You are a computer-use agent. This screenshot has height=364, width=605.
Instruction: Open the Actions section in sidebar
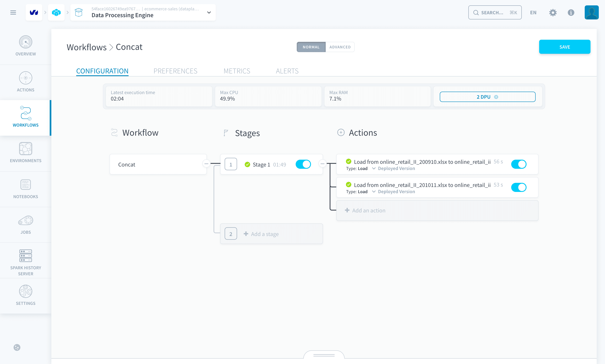point(25,82)
